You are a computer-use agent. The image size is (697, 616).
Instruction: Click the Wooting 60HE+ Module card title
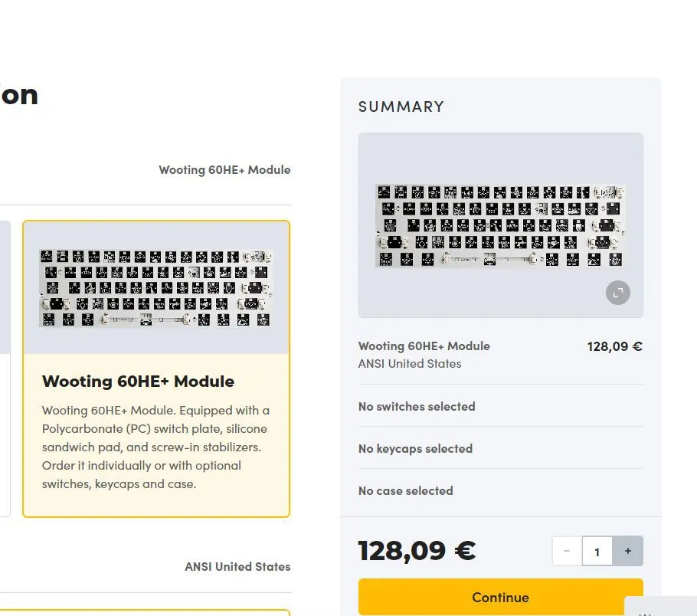click(138, 382)
